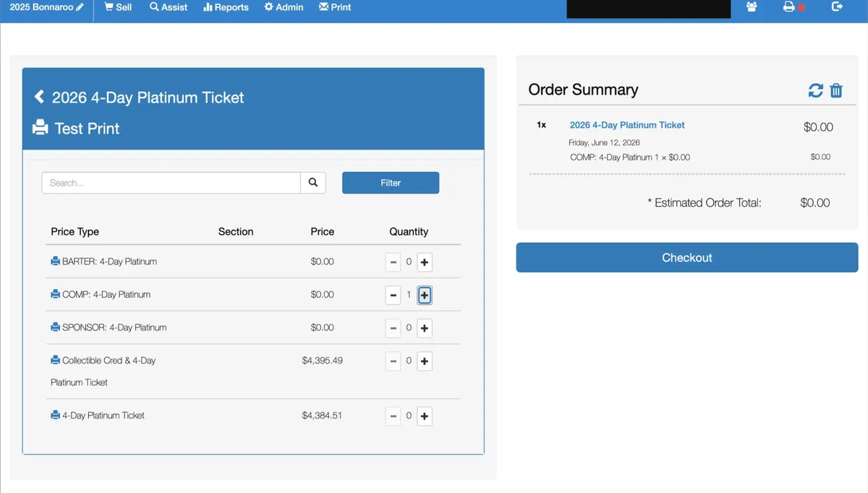Refresh the order summary
Screen dimensions: 868x493
tap(816, 90)
